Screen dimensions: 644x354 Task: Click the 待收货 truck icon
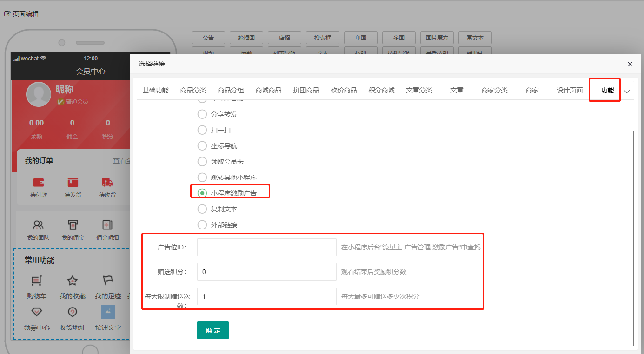pos(107,182)
